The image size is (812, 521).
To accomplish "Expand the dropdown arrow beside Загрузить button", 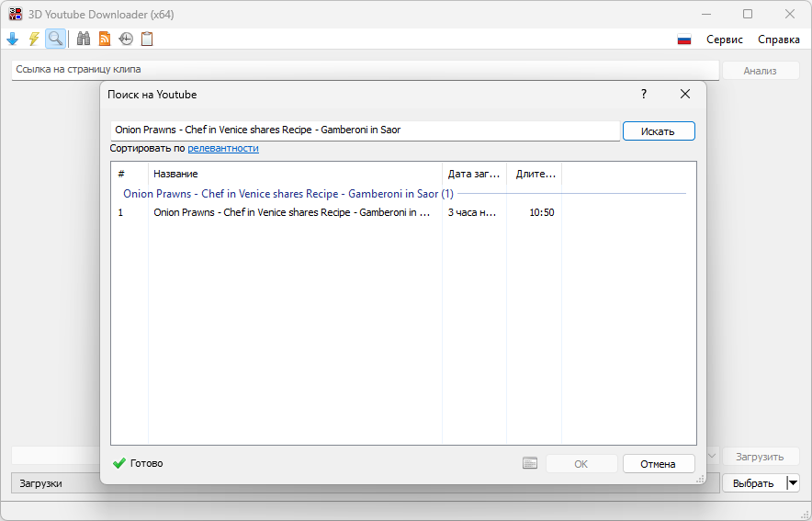I will (712, 457).
